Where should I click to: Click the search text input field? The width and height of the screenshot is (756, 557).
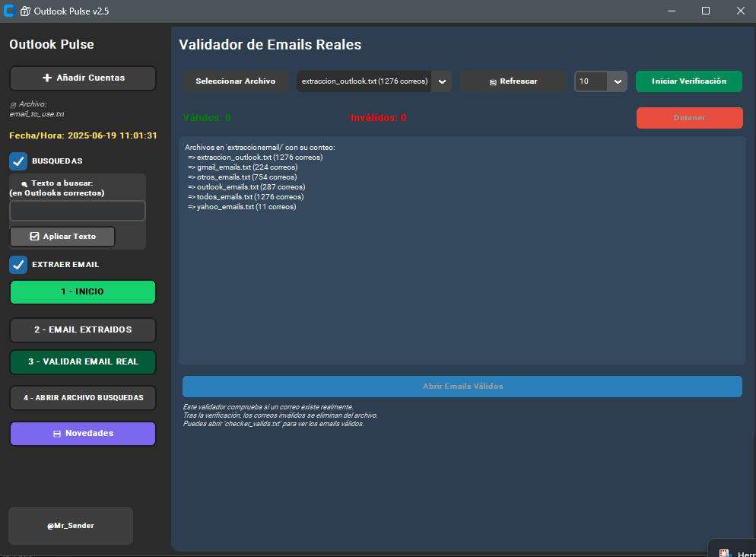(x=77, y=211)
